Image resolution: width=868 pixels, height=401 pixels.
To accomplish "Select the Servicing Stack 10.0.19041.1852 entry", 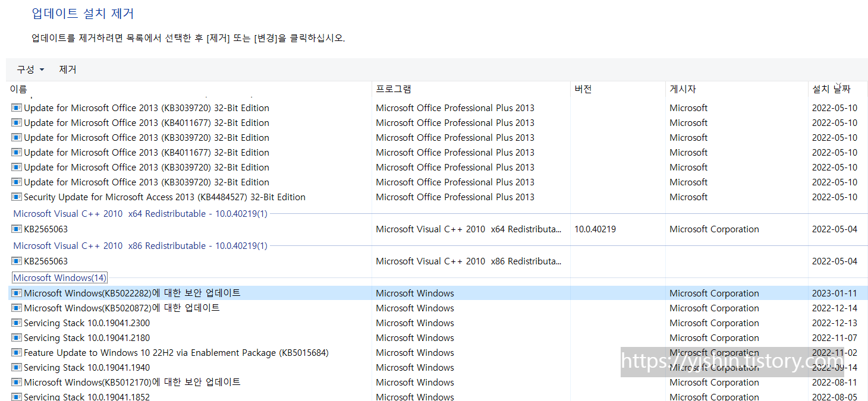I will point(87,397).
